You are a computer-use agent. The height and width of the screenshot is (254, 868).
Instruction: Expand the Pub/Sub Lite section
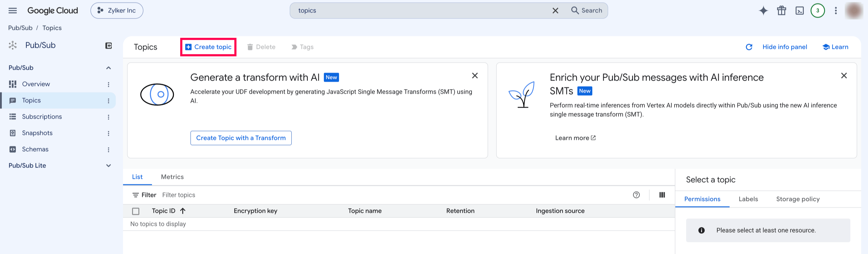pyautogui.click(x=109, y=166)
